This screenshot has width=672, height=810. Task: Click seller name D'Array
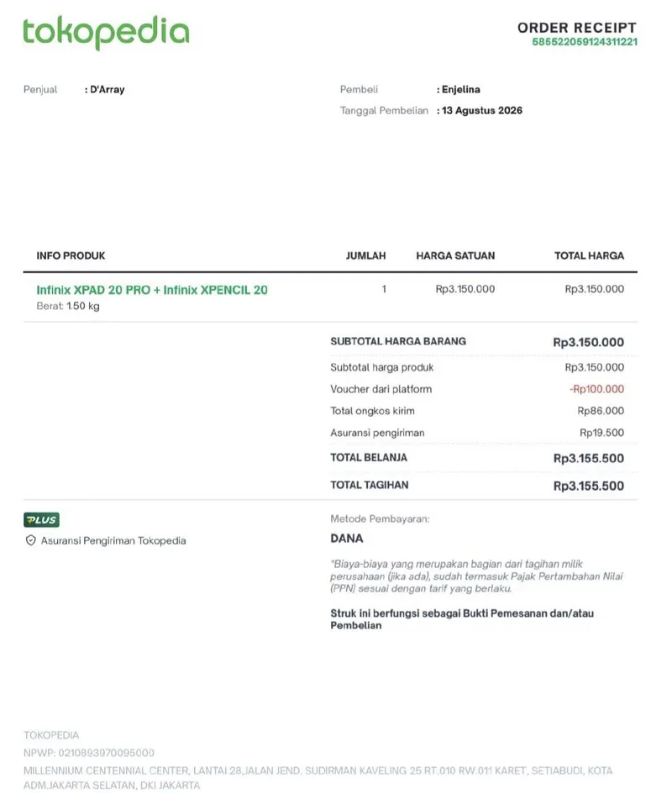click(107, 89)
